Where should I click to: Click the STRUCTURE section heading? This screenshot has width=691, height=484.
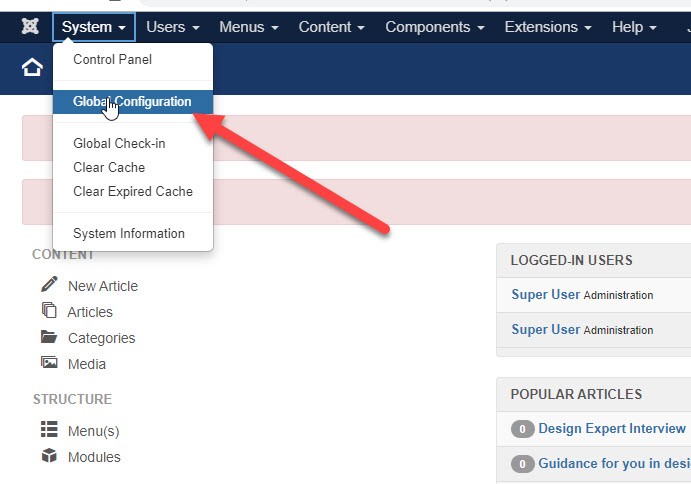coord(72,399)
